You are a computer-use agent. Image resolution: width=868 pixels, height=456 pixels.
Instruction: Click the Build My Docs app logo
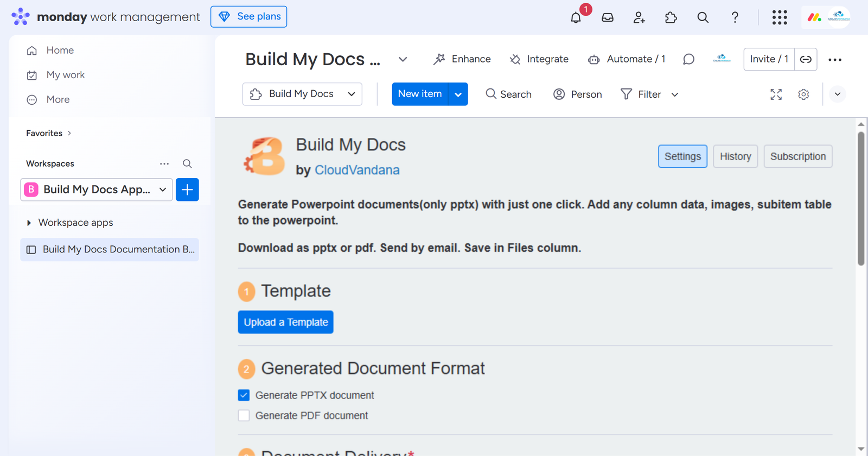click(265, 157)
